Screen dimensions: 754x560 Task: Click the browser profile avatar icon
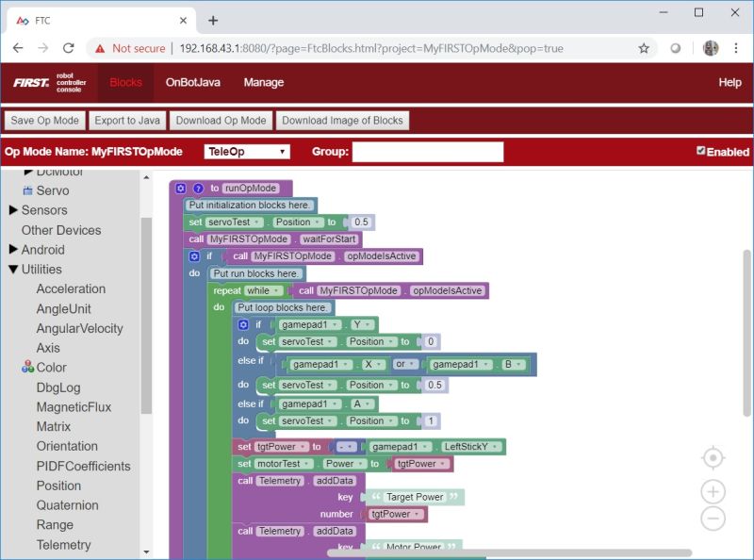click(710, 47)
